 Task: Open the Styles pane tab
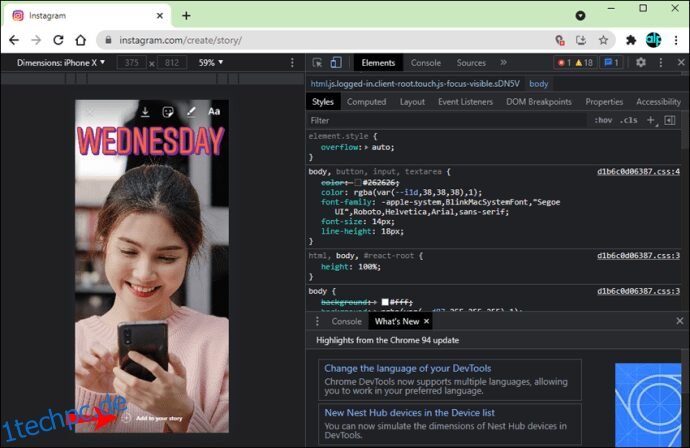click(323, 102)
